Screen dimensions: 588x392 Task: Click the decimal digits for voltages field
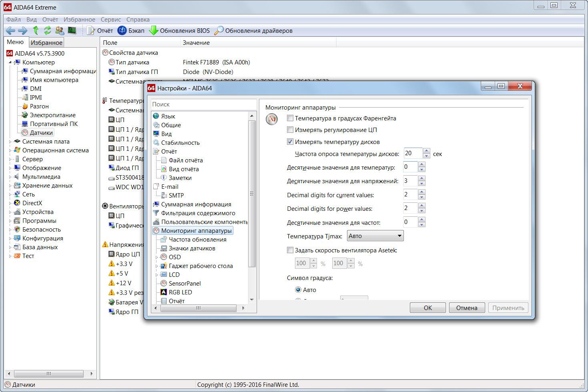tap(411, 181)
